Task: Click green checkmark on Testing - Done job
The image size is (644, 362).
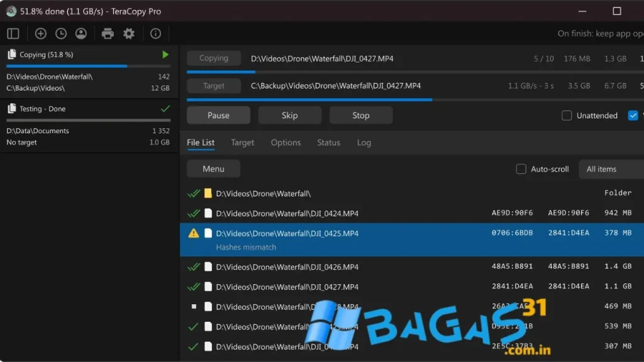Action: coord(165,109)
